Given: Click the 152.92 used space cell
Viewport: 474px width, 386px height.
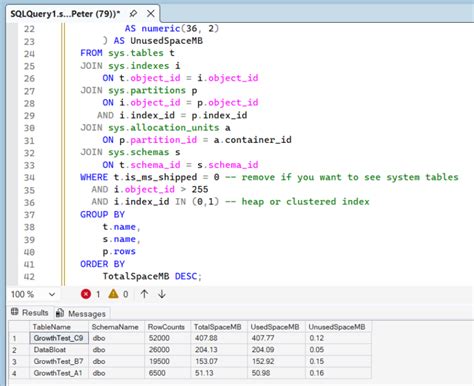Looking at the screenshot, I should (x=276, y=361).
